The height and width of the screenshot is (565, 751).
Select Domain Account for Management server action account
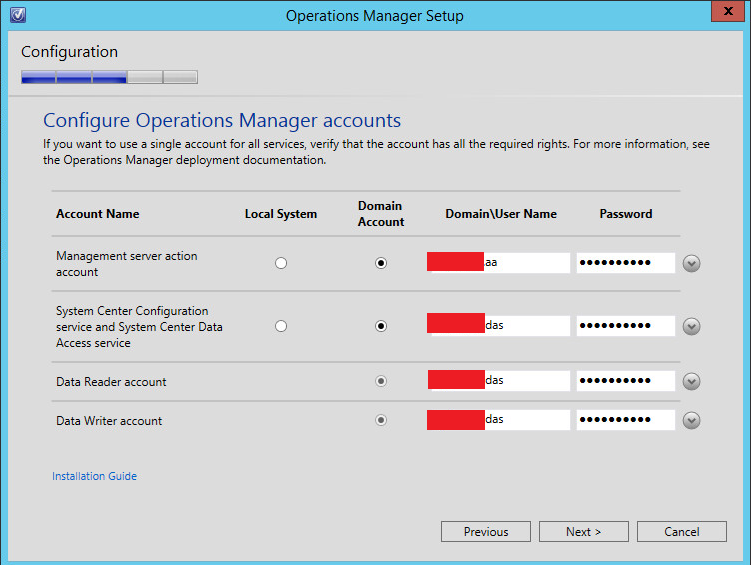(x=381, y=263)
